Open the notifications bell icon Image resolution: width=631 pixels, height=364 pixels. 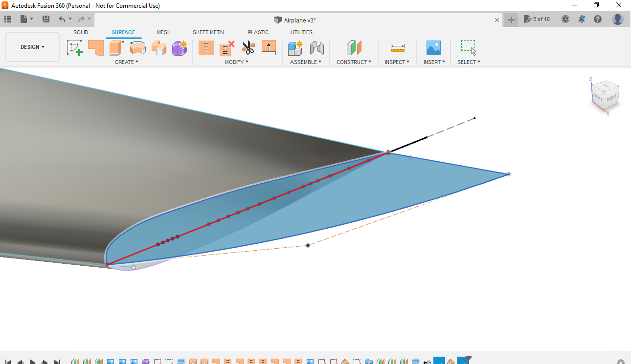[582, 19]
